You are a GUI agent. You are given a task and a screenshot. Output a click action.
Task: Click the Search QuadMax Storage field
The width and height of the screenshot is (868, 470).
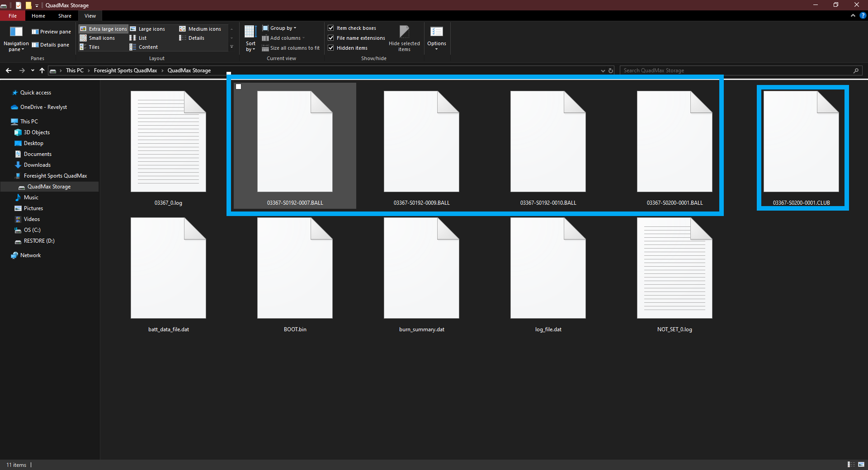coord(741,70)
